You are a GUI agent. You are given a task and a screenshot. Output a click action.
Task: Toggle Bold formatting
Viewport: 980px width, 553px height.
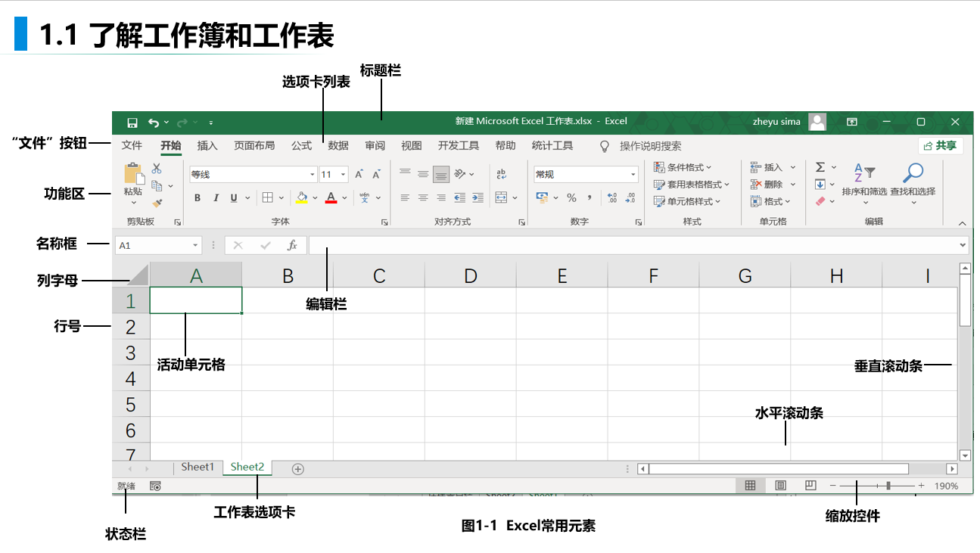[198, 198]
